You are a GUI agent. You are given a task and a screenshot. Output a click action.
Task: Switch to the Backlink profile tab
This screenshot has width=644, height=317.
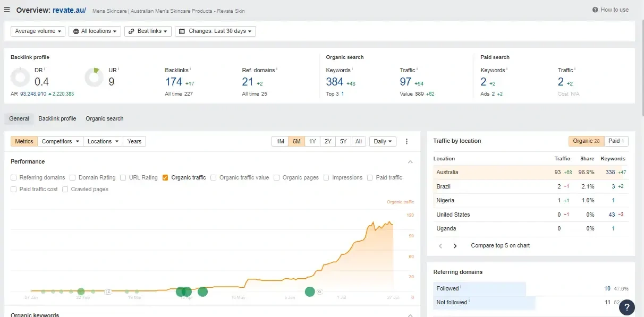pyautogui.click(x=57, y=119)
